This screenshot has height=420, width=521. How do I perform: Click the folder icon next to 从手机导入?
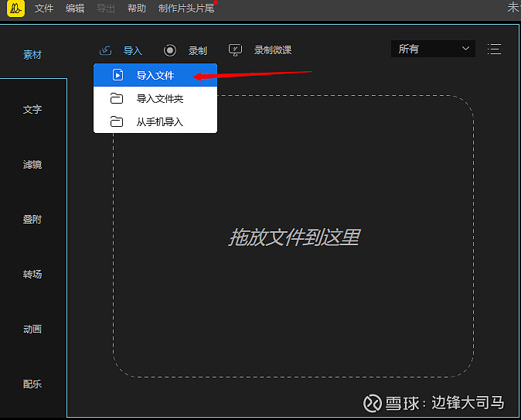click(117, 121)
